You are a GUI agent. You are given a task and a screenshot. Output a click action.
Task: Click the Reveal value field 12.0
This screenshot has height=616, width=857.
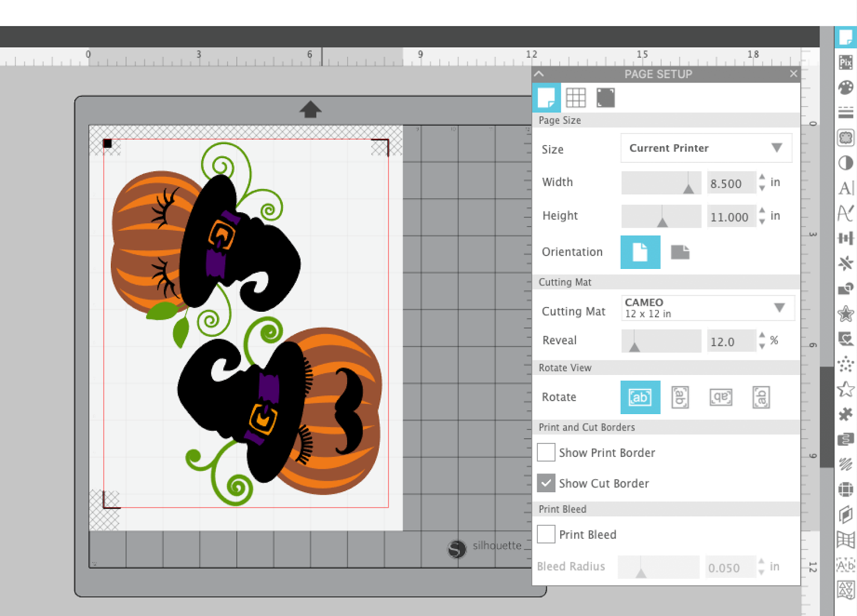[x=731, y=341]
